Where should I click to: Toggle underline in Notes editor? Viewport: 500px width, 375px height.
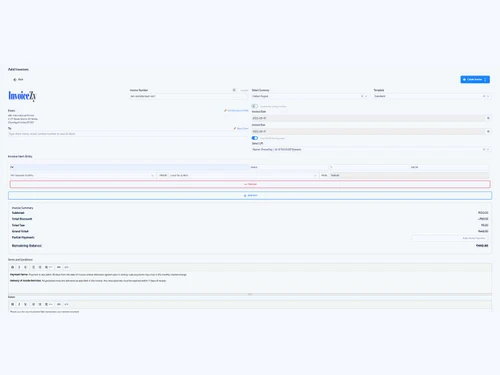tap(25, 304)
